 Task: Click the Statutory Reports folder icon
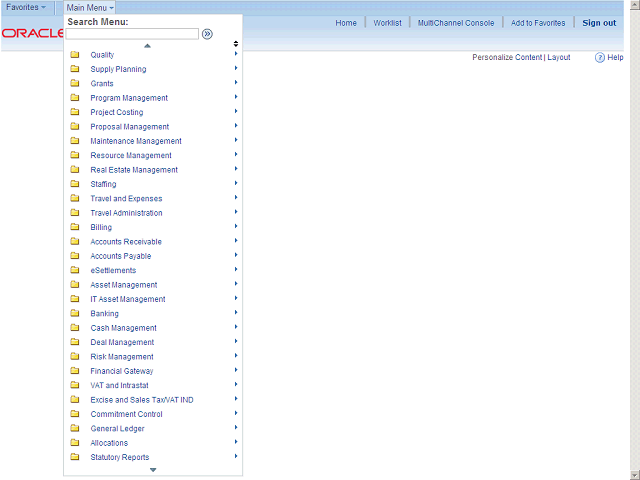click(x=75, y=457)
